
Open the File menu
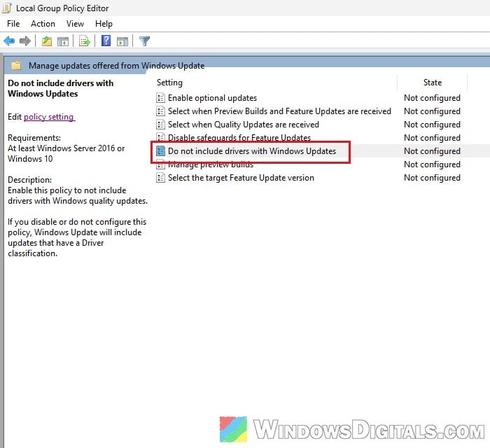click(x=13, y=24)
